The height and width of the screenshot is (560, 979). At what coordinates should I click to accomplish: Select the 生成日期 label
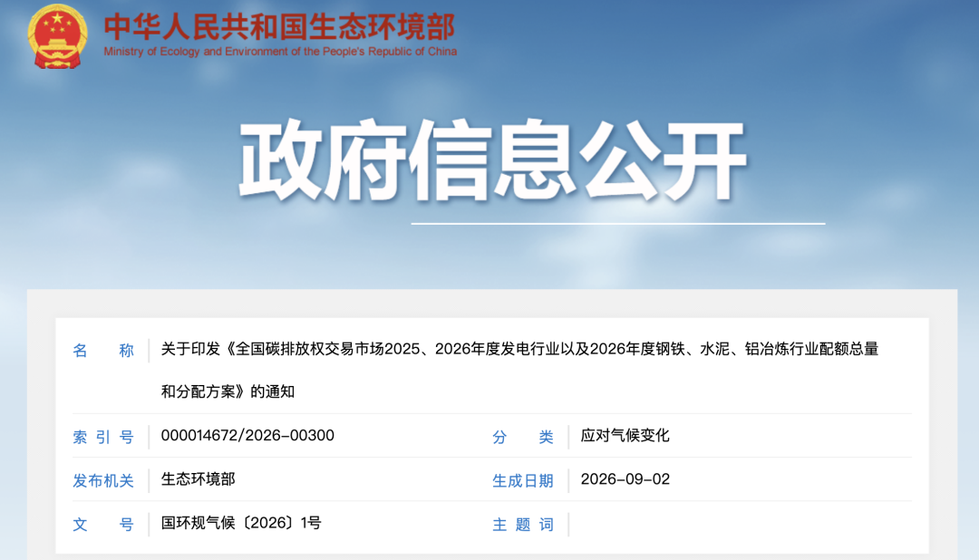click(x=523, y=481)
